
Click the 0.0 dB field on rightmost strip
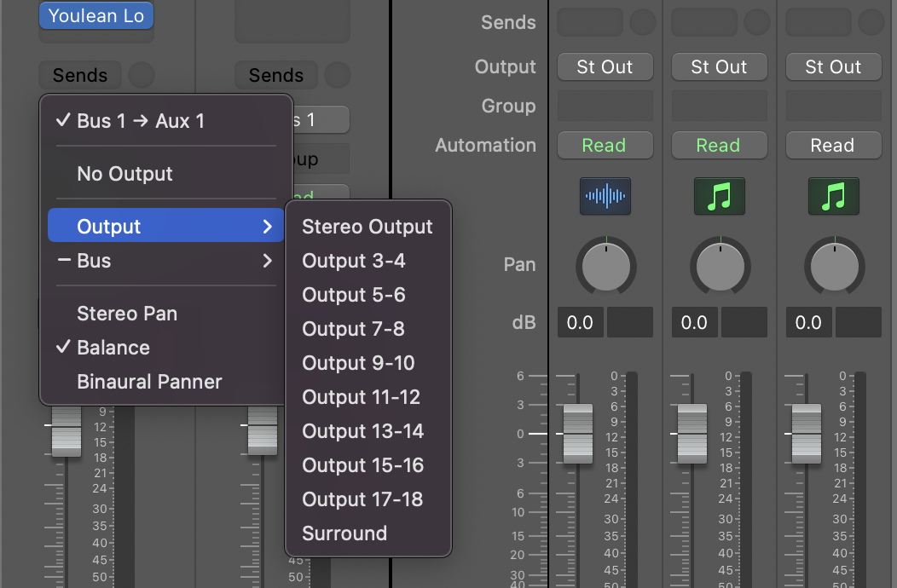(809, 322)
